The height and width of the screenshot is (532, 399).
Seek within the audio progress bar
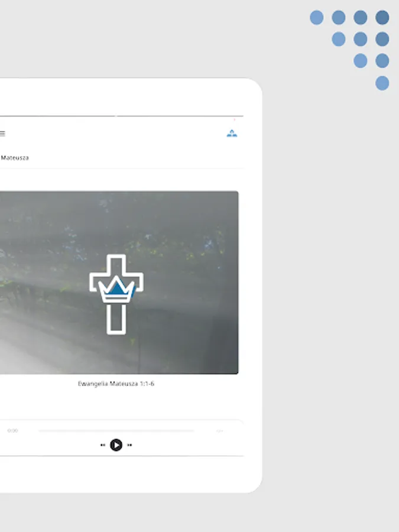click(116, 430)
